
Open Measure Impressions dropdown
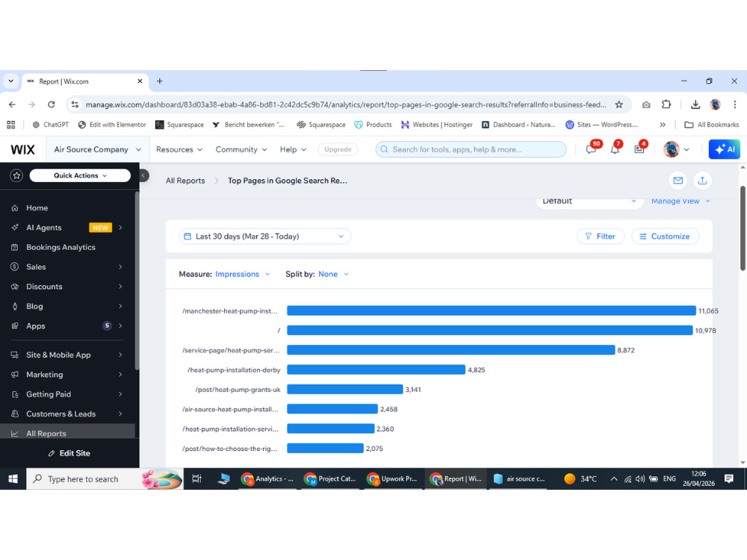[243, 274]
